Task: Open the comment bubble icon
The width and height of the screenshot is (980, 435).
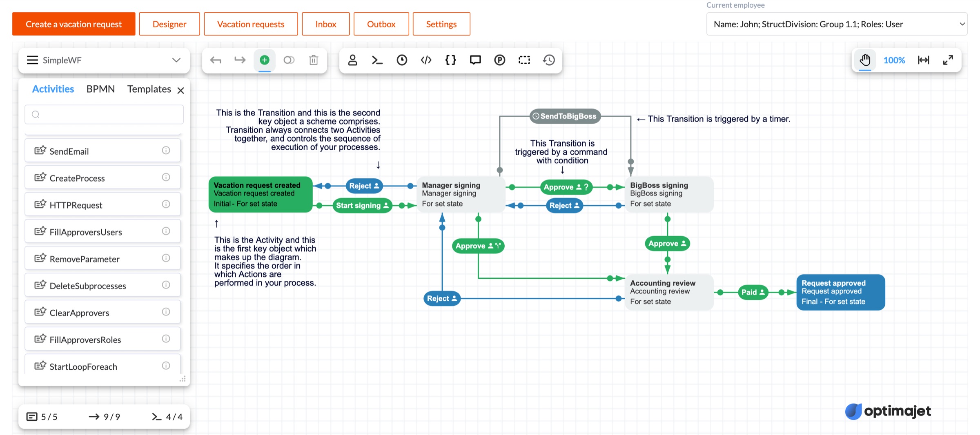Action: [475, 60]
